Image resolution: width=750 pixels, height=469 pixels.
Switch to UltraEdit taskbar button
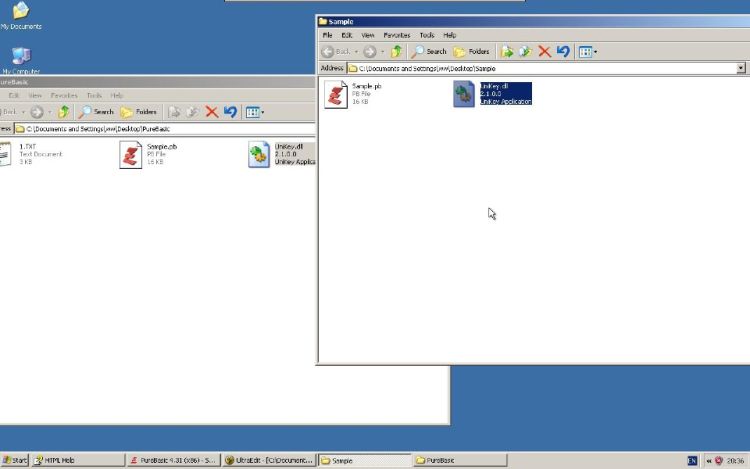tap(269, 460)
